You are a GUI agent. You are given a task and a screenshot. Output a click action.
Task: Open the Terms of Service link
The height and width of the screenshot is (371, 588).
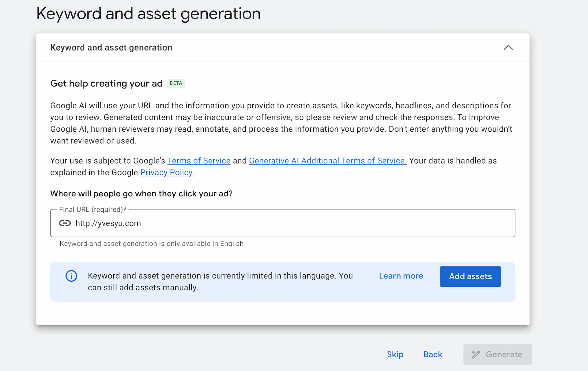199,161
